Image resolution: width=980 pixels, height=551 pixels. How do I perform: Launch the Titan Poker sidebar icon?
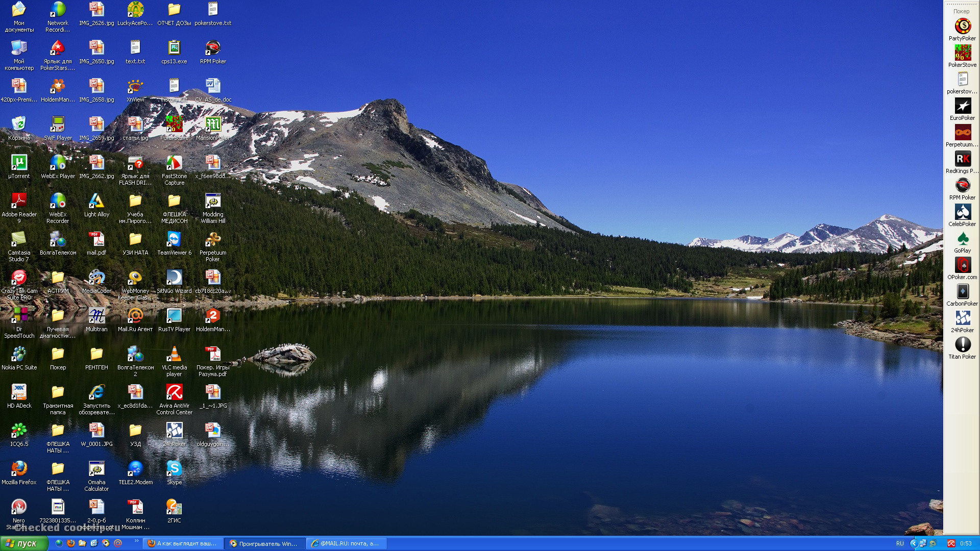963,345
